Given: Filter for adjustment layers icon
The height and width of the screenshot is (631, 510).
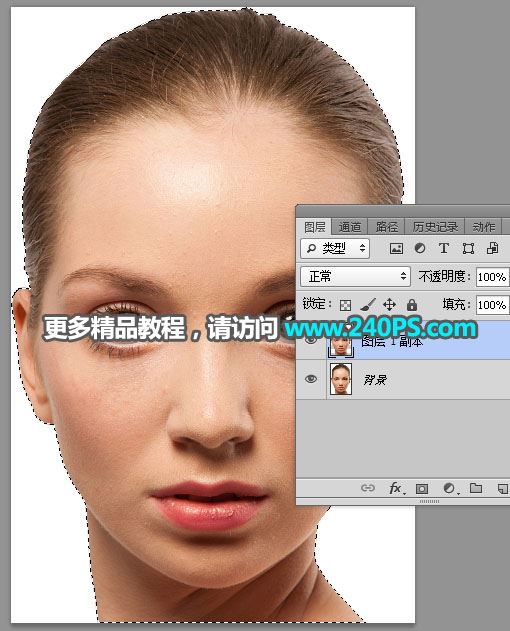Looking at the screenshot, I should tap(420, 248).
